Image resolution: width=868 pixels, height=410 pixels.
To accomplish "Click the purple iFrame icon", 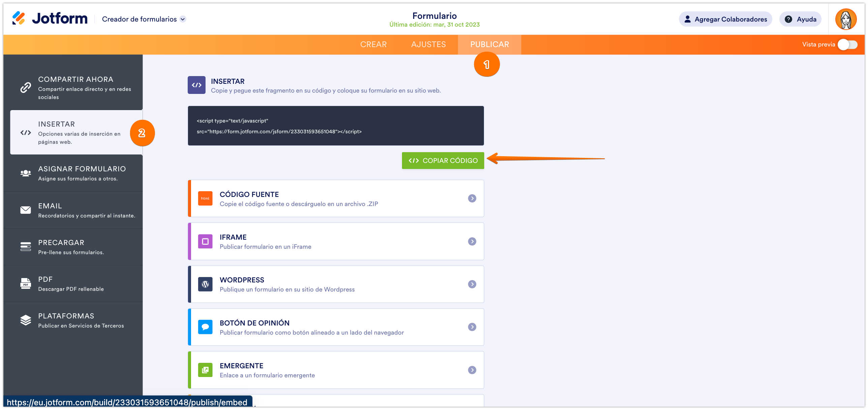I will point(205,241).
